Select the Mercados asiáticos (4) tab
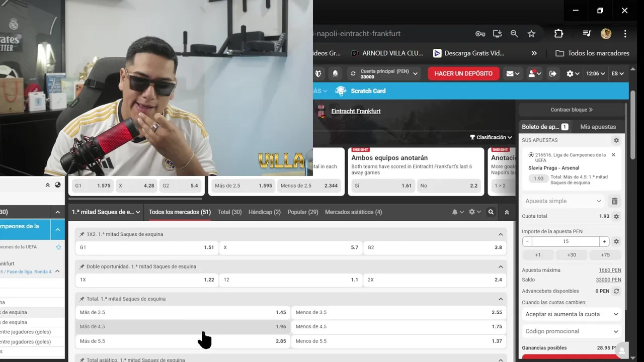The image size is (644, 362). pyautogui.click(x=353, y=212)
